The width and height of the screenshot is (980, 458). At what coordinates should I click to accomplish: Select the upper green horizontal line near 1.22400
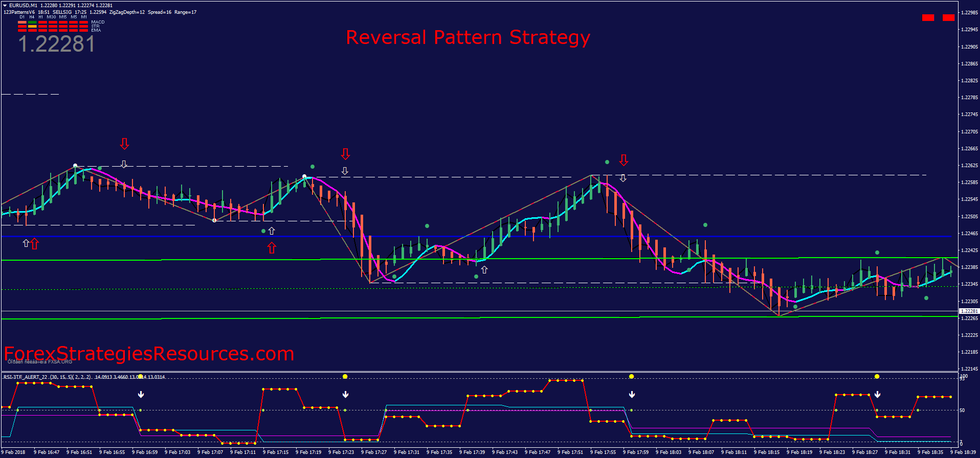point(479,259)
